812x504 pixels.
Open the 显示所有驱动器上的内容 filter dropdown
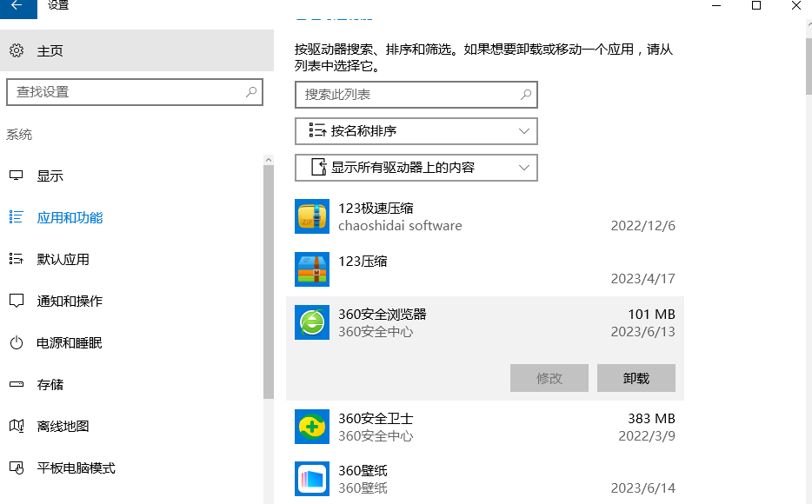coord(416,167)
